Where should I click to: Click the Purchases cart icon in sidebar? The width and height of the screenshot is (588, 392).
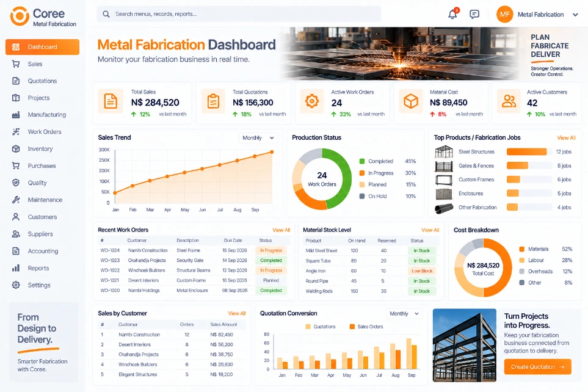tap(16, 166)
